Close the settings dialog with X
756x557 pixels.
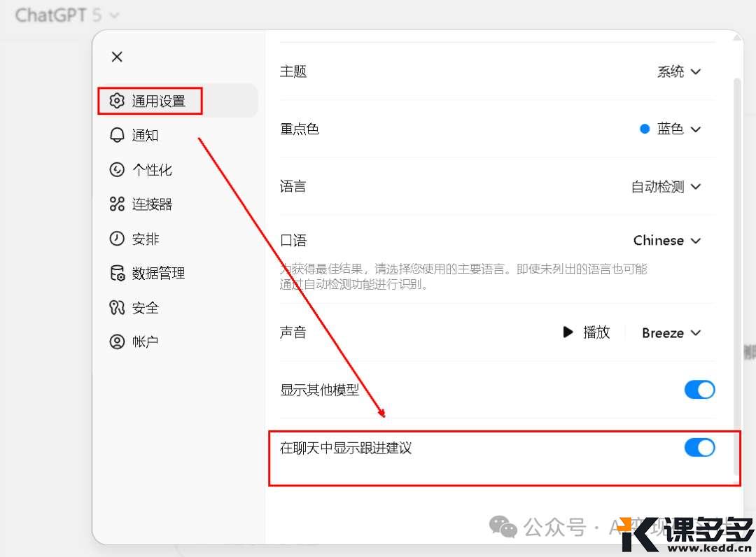click(117, 57)
